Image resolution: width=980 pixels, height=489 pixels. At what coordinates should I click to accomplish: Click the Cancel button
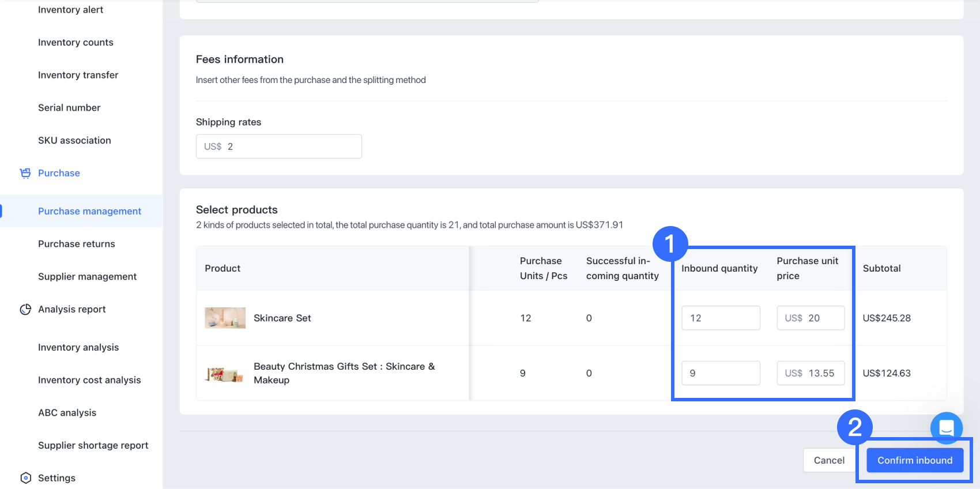tap(829, 460)
